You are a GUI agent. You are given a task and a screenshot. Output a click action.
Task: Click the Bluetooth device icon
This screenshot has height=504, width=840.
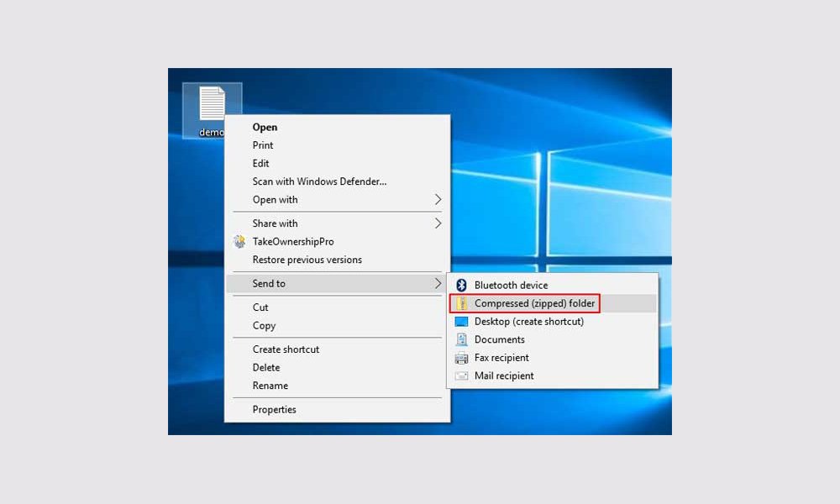coord(461,286)
